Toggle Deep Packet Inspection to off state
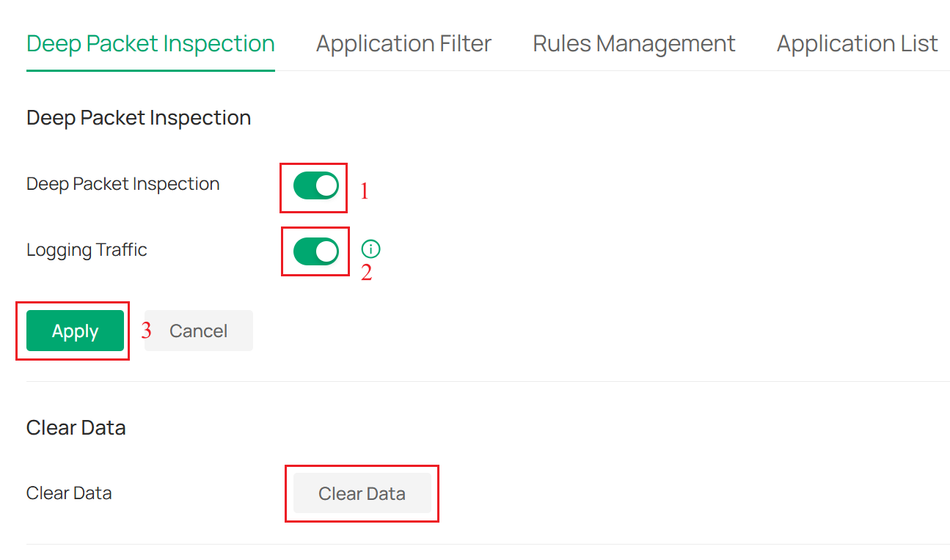 pos(313,186)
